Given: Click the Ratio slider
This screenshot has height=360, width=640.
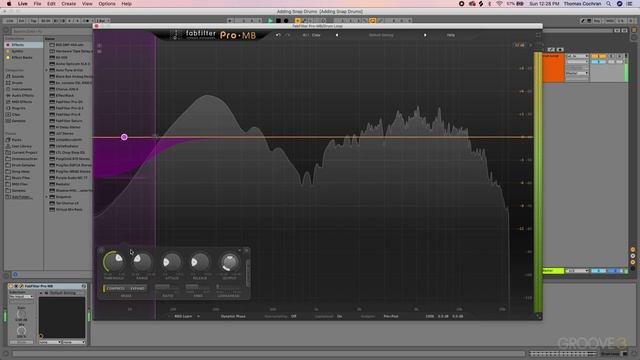Looking at the screenshot, I should pos(167,287).
